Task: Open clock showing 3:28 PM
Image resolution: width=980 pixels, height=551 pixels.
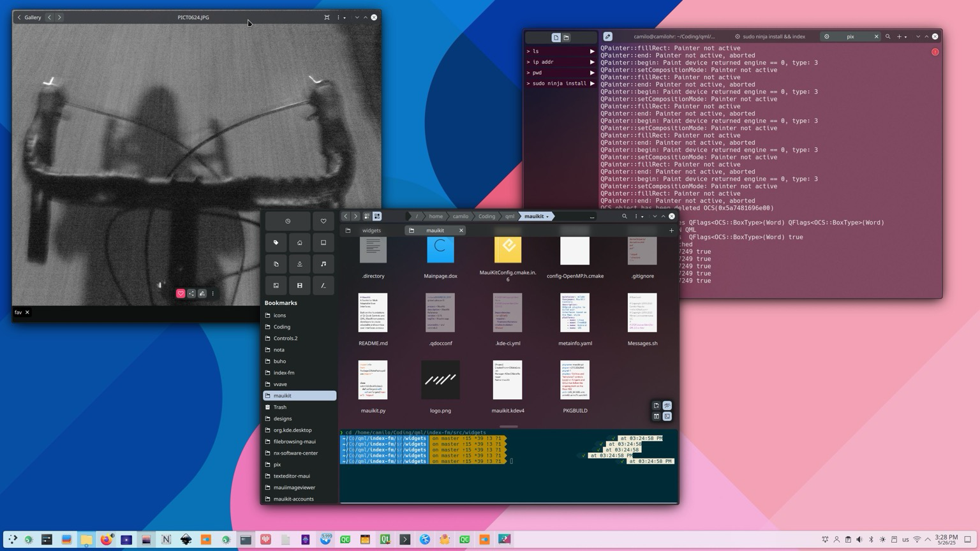Action: tap(946, 540)
